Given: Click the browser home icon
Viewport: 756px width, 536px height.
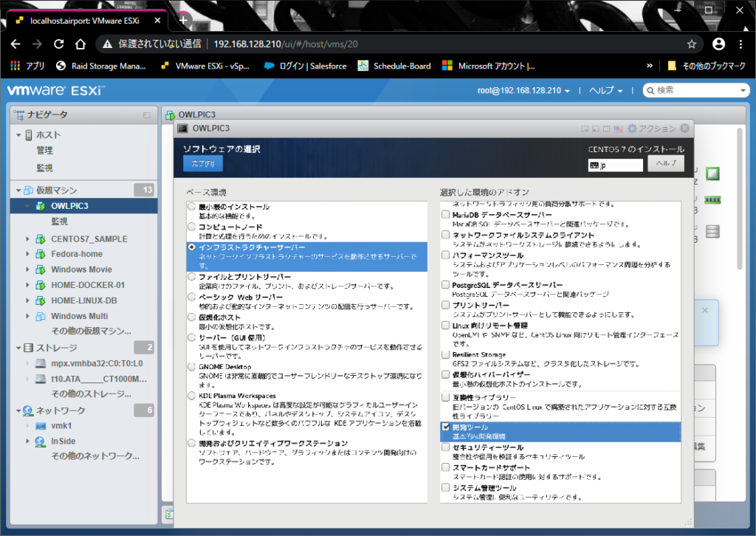Looking at the screenshot, I should click(x=80, y=44).
